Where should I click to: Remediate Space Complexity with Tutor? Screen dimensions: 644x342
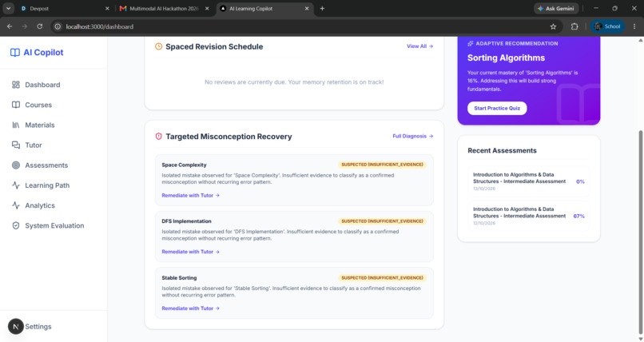tap(191, 196)
